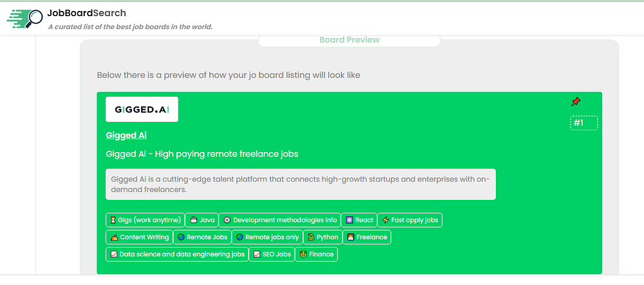The image size is (644, 285).
Task: Click the globe icon on Remote Jobs tag
Action: (181, 237)
